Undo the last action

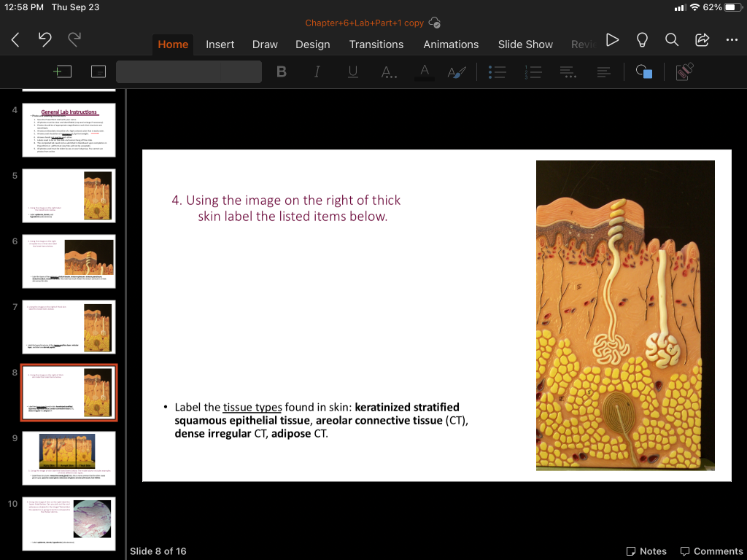[45, 41]
